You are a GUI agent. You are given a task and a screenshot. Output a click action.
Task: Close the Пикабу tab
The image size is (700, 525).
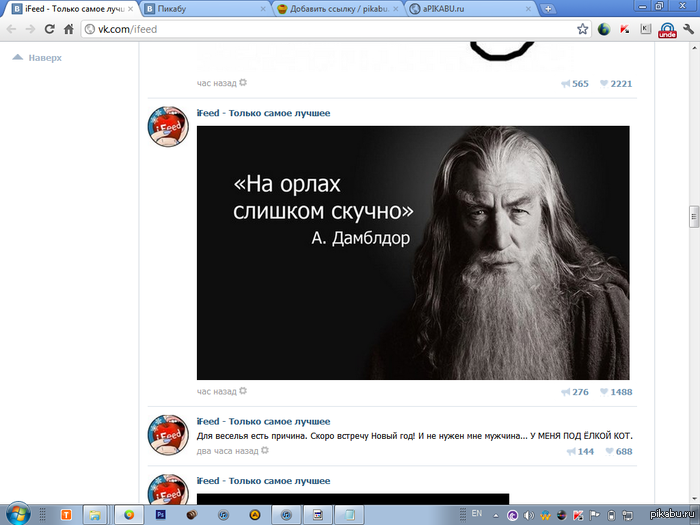263,8
